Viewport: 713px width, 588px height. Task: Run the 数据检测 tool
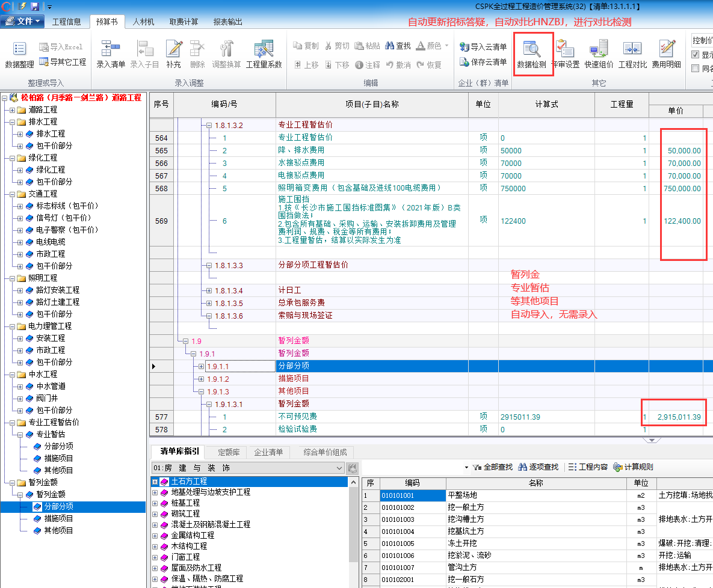click(x=531, y=54)
